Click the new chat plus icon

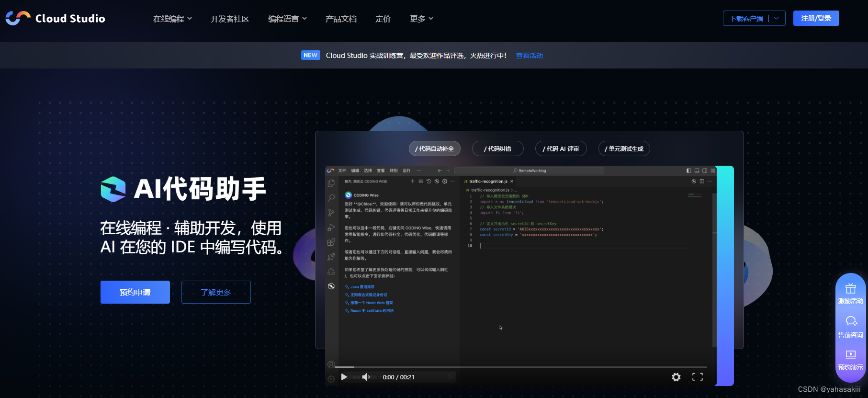(413, 181)
